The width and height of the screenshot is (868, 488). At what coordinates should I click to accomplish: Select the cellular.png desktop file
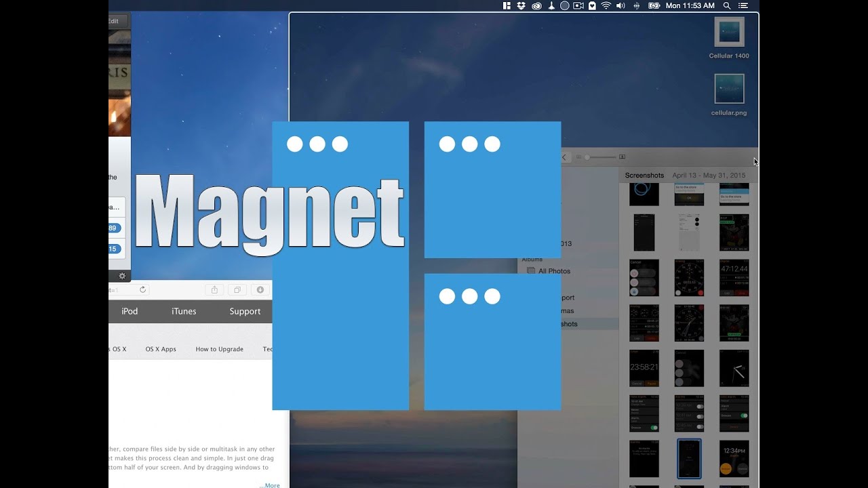729,95
